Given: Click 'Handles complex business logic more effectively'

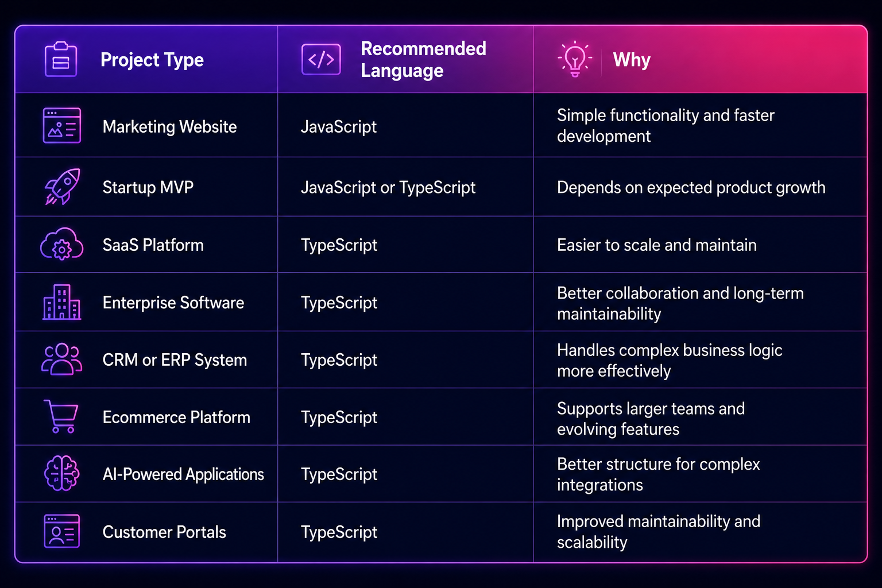Looking at the screenshot, I should click(670, 361).
